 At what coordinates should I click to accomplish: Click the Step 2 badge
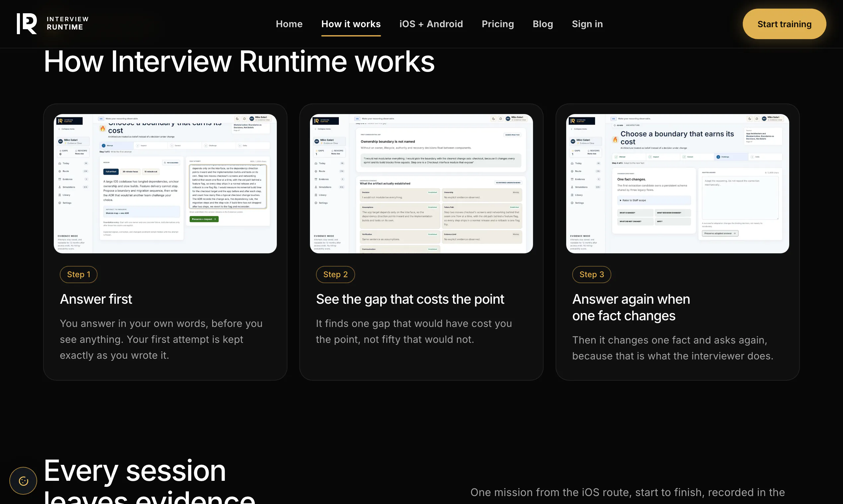[335, 275]
